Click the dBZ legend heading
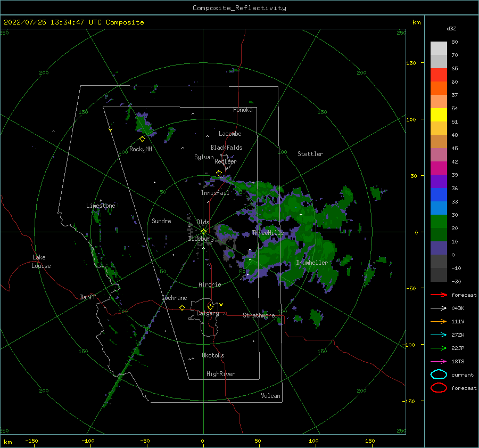The height and width of the screenshot is (448, 479). coord(451,28)
